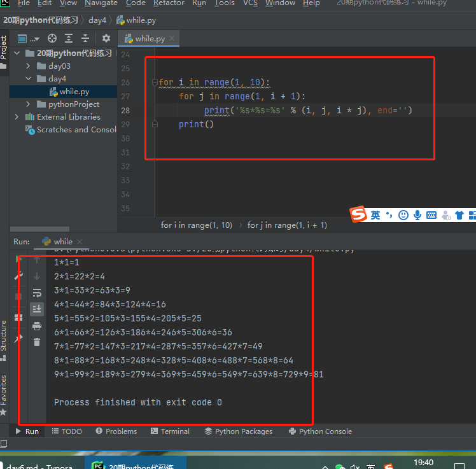Click the Sogou IME soft keyboard icon
Viewport: 476px width, 469px height.
(x=431, y=215)
